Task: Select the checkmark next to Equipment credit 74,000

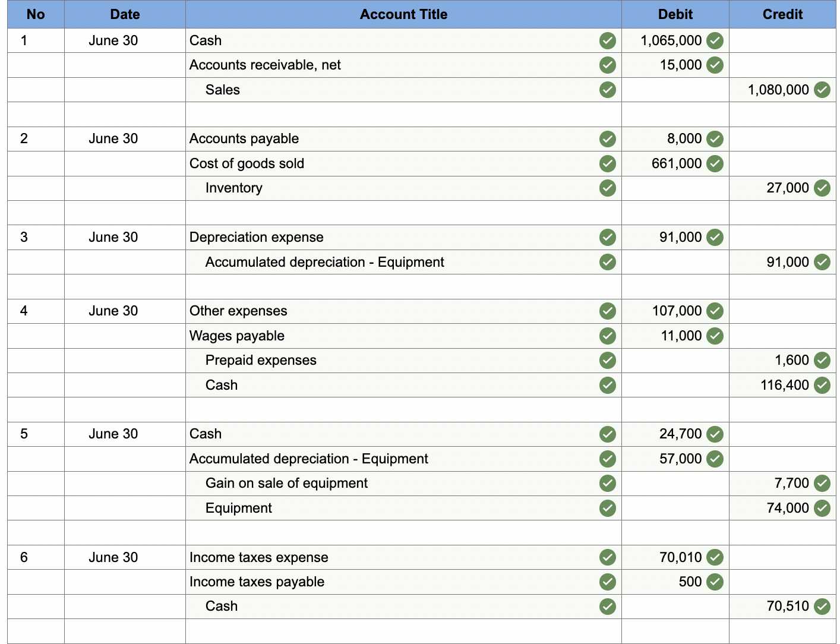Action: 822,508
